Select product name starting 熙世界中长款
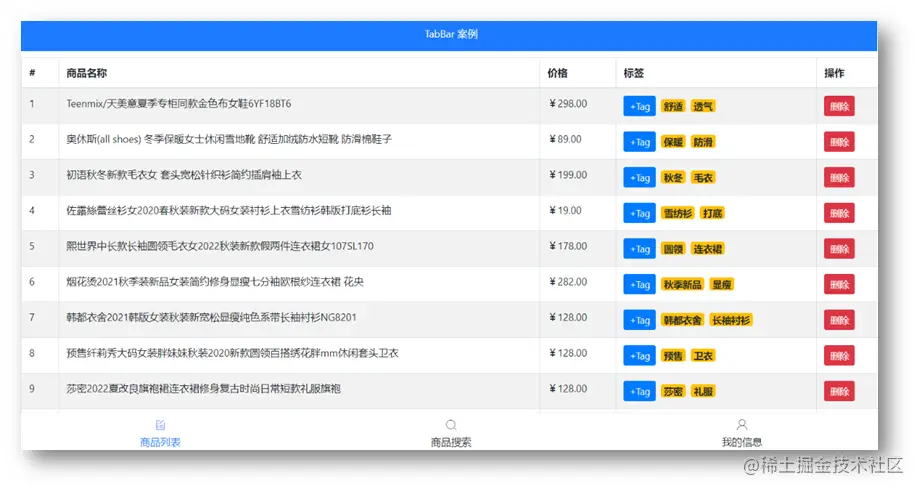 [x=219, y=246]
